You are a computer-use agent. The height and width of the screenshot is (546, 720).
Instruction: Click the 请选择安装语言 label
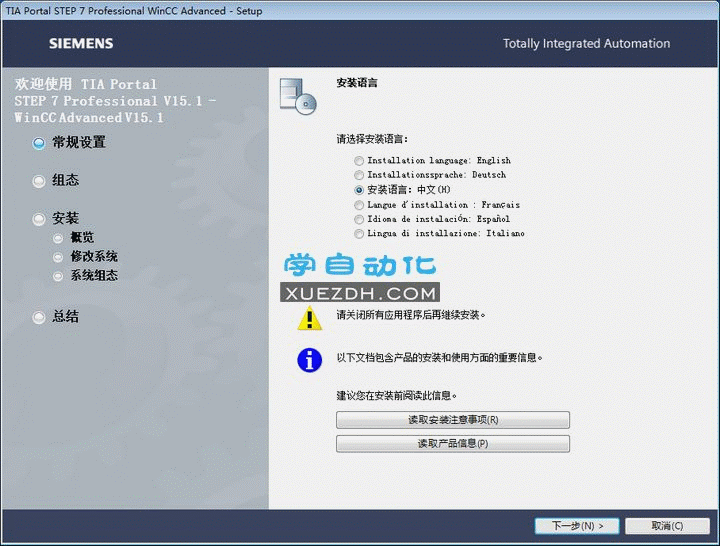point(372,139)
